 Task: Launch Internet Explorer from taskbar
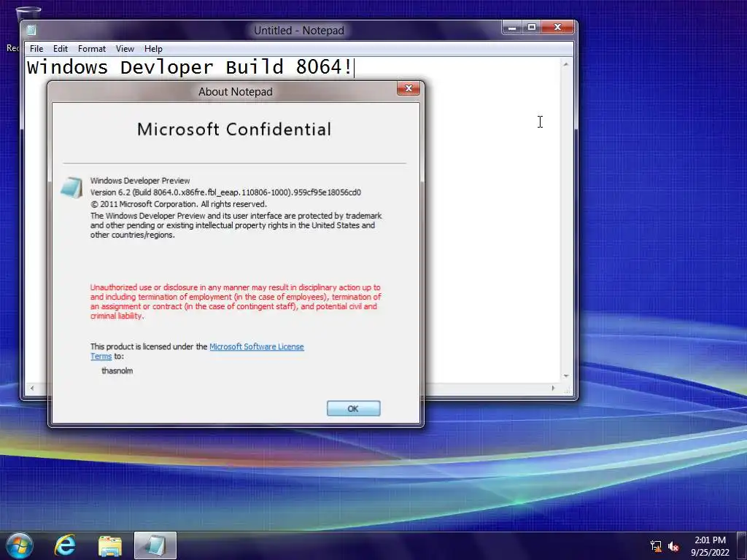tap(65, 545)
